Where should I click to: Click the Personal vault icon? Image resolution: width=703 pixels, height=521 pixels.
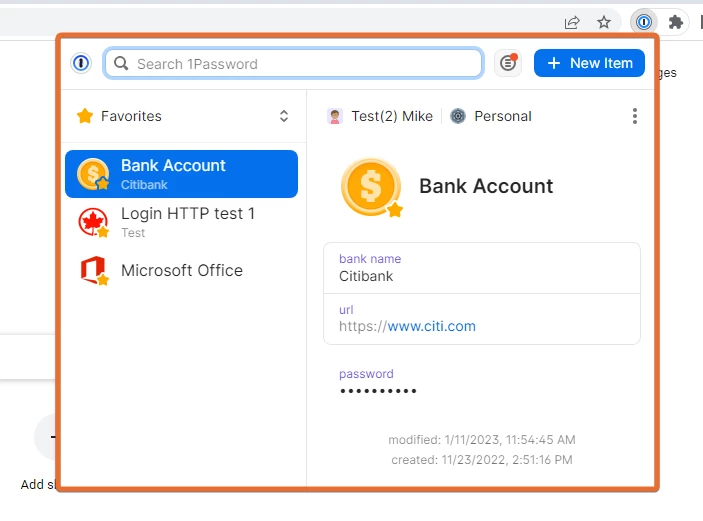pyautogui.click(x=458, y=116)
